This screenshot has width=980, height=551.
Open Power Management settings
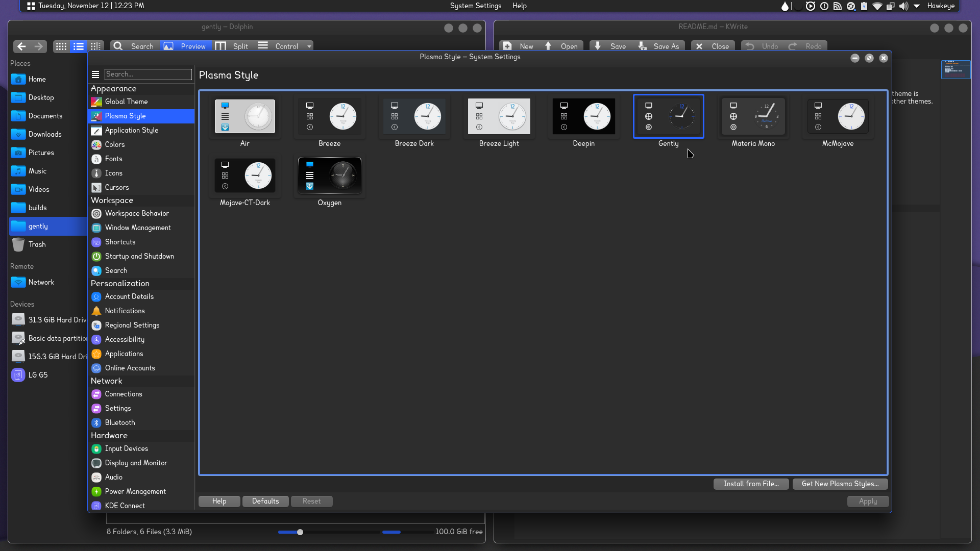pyautogui.click(x=141, y=491)
